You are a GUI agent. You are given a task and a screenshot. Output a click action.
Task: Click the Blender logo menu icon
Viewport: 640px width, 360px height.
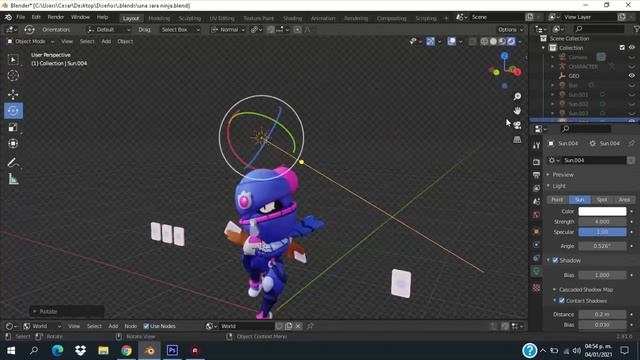click(8, 18)
